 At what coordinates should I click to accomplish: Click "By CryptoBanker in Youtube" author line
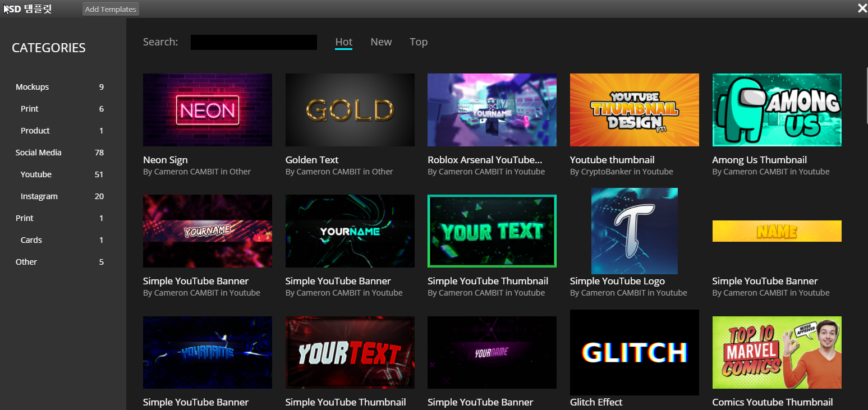(622, 172)
